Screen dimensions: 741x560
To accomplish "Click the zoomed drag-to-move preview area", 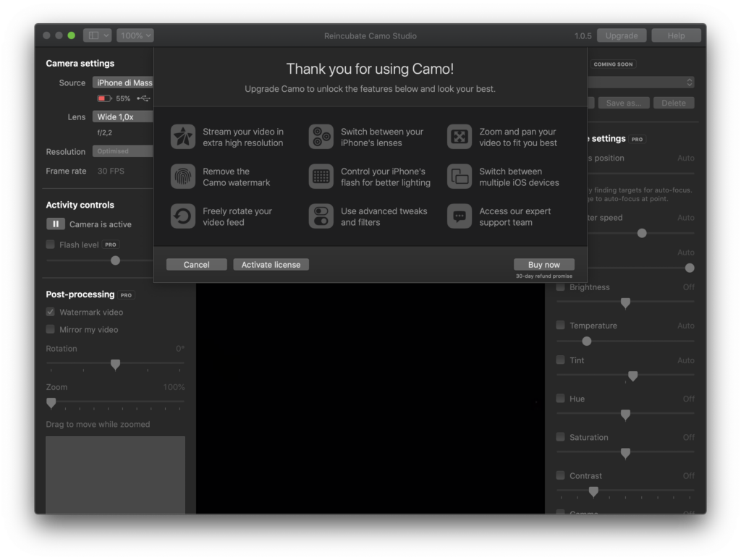I will point(115,475).
